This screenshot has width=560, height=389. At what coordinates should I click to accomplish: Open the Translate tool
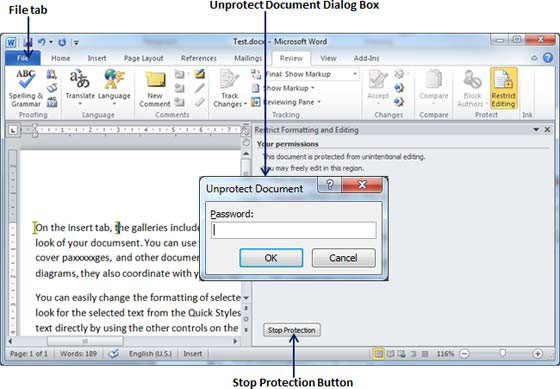[80, 88]
